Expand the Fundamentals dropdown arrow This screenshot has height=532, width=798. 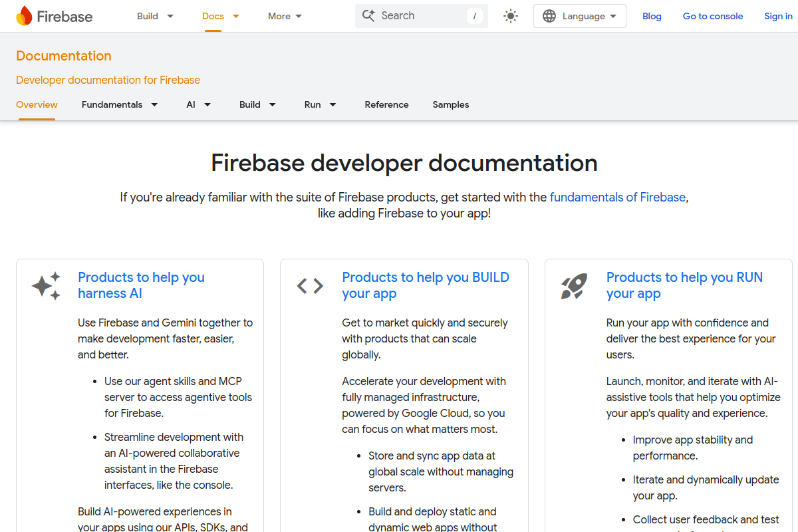[x=154, y=104]
